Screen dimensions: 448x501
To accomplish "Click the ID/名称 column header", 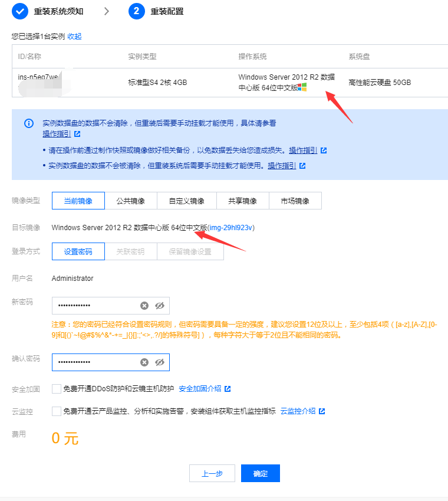I will pos(29,57).
